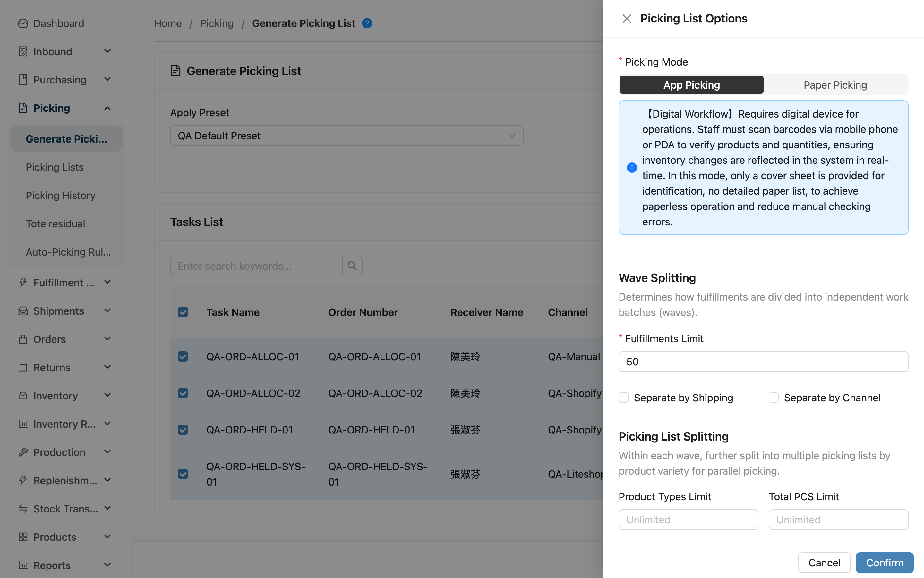This screenshot has height=578, width=924.
Task: Click the Purchasing sidebar icon
Action: pyautogui.click(x=23, y=80)
